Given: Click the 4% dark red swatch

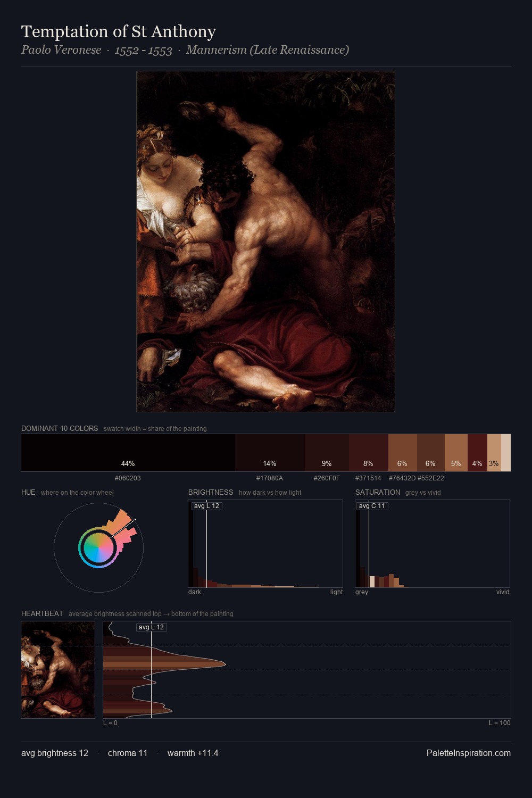Looking at the screenshot, I should tap(477, 453).
